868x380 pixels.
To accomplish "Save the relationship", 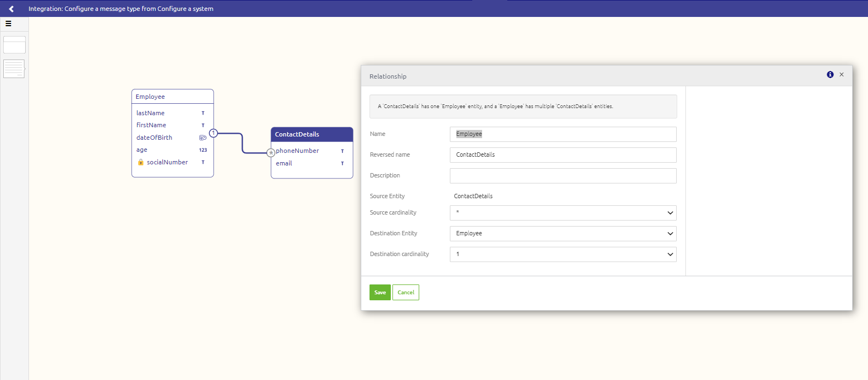I will tap(380, 293).
